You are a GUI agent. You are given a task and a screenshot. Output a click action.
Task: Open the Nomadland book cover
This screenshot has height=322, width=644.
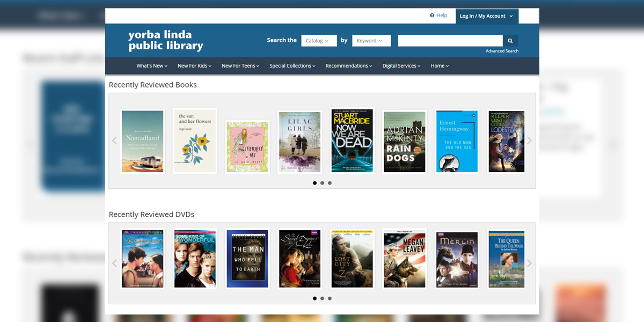[143, 142]
